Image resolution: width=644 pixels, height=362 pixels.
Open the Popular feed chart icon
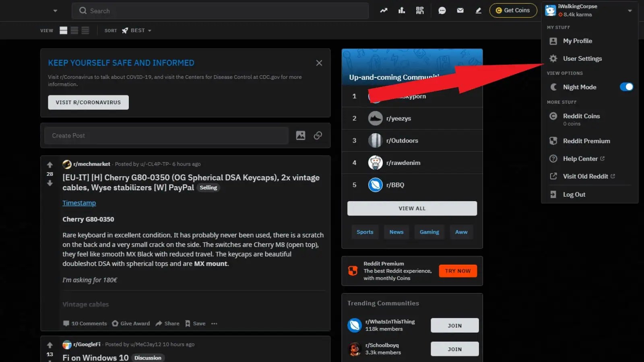point(401,10)
